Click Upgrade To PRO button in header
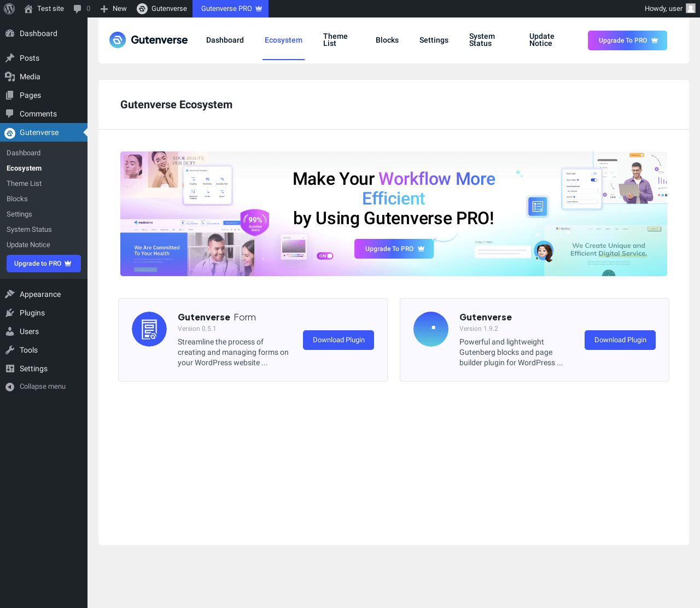Image resolution: width=700 pixels, height=608 pixels. coord(627,40)
